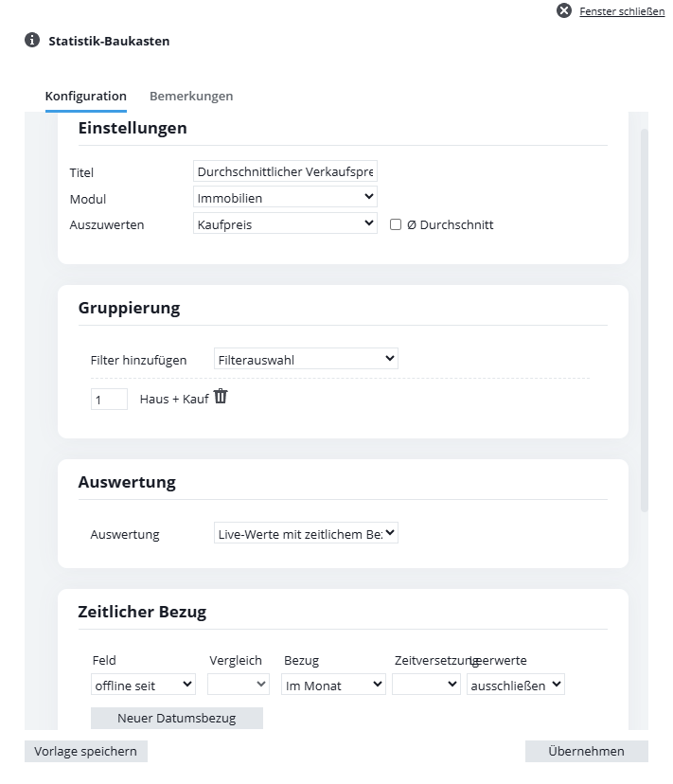Open the empty Zeitversetzung dropdown

(427, 685)
